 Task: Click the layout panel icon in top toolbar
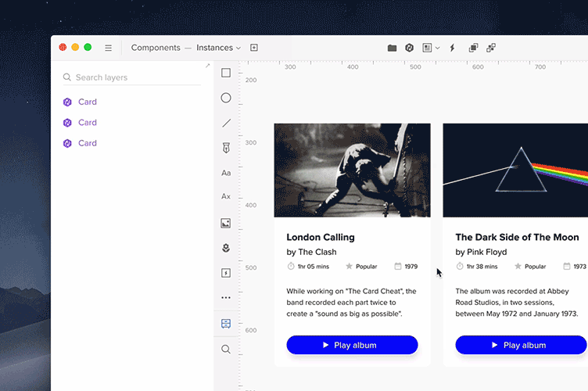(427, 48)
